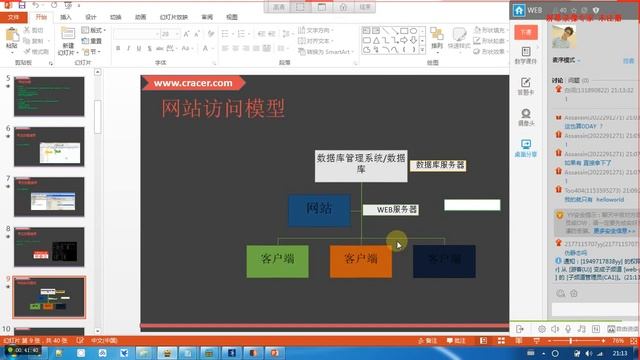The height and width of the screenshot is (360, 640).
Task: Toggle Italic formatting
Action: pos(129,49)
